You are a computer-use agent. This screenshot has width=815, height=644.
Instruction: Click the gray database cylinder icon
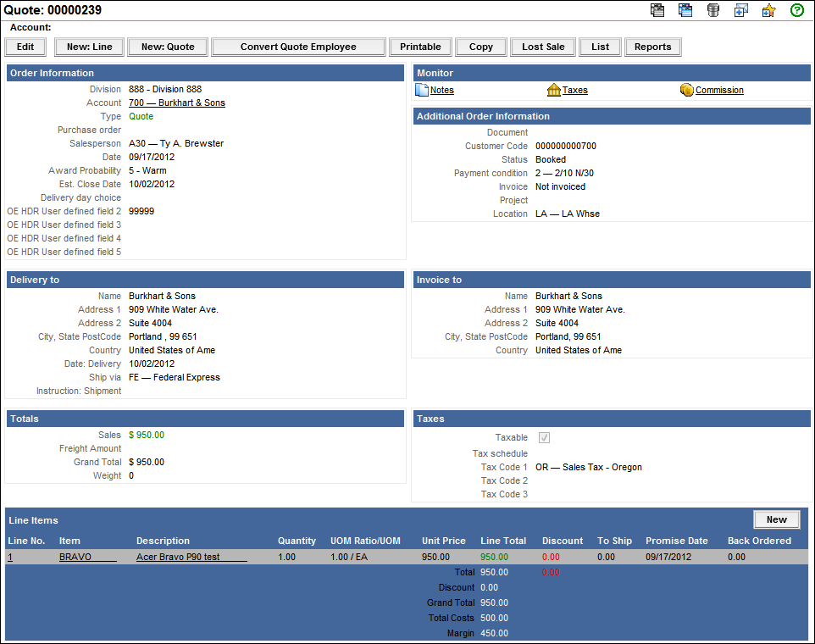click(713, 10)
